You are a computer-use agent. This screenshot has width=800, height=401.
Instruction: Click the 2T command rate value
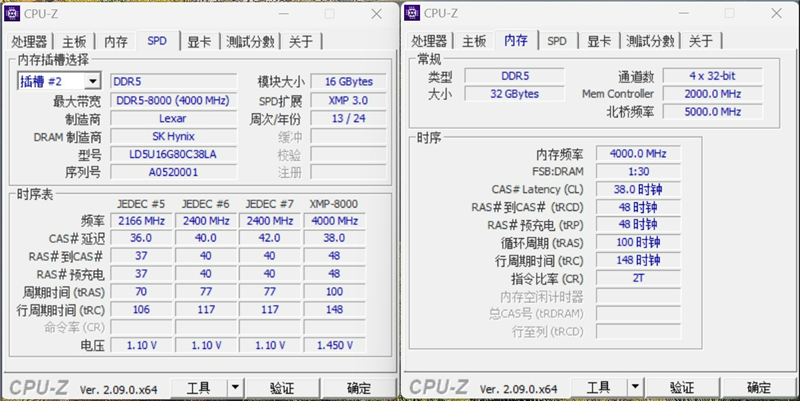(638, 278)
